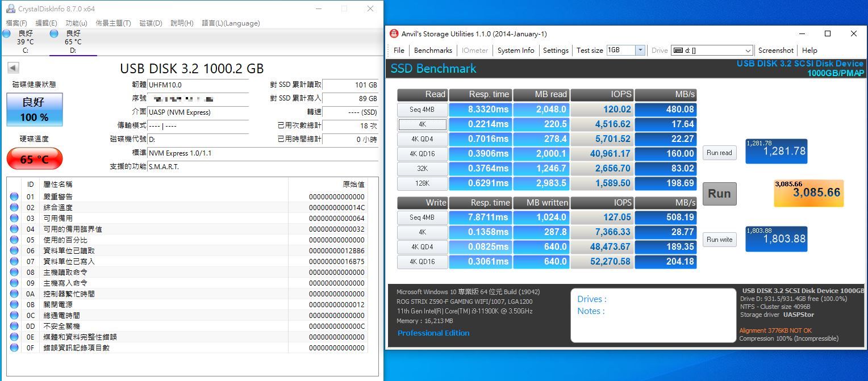Open System Info in Anvil
Screen dimensions: 868x381
click(516, 50)
